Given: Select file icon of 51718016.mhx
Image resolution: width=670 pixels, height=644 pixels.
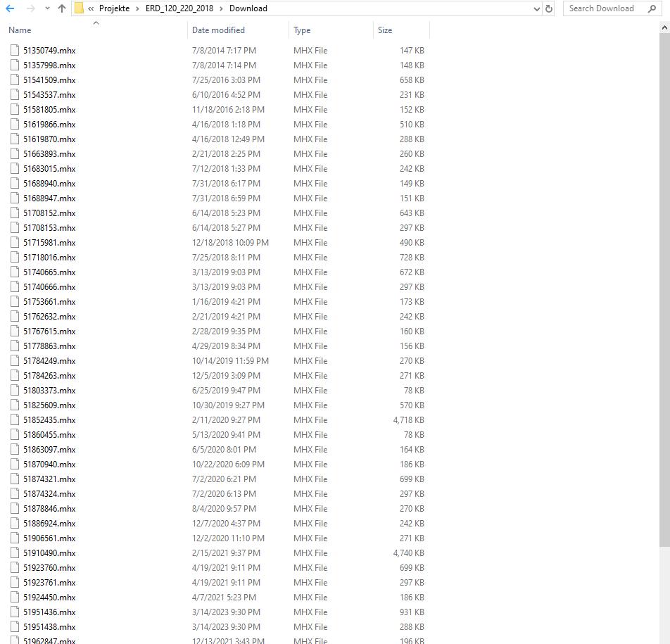Looking at the screenshot, I should [15, 258].
